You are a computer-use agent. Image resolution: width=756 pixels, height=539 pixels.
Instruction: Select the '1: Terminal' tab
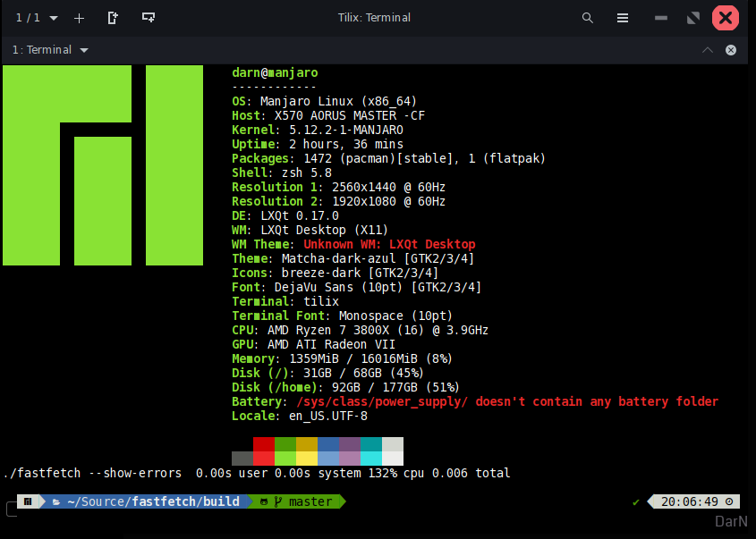(43, 49)
